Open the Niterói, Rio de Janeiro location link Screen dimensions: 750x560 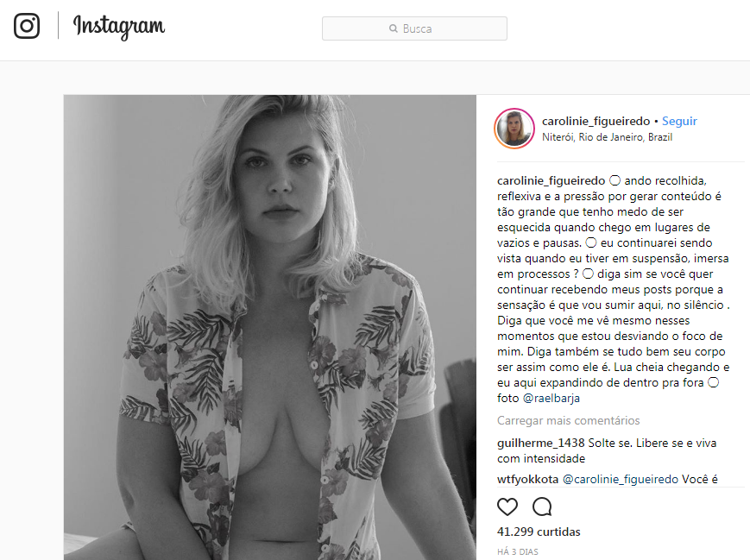[x=607, y=137]
